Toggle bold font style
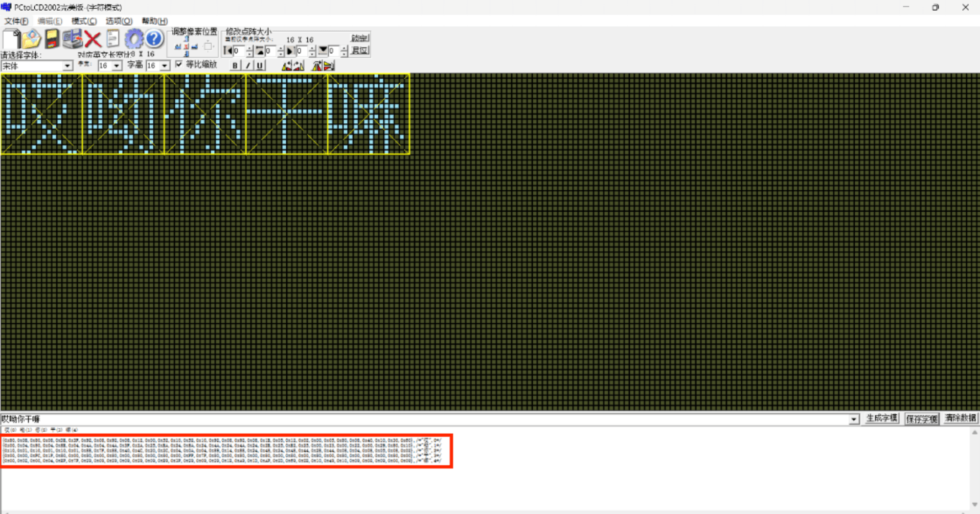 [235, 65]
